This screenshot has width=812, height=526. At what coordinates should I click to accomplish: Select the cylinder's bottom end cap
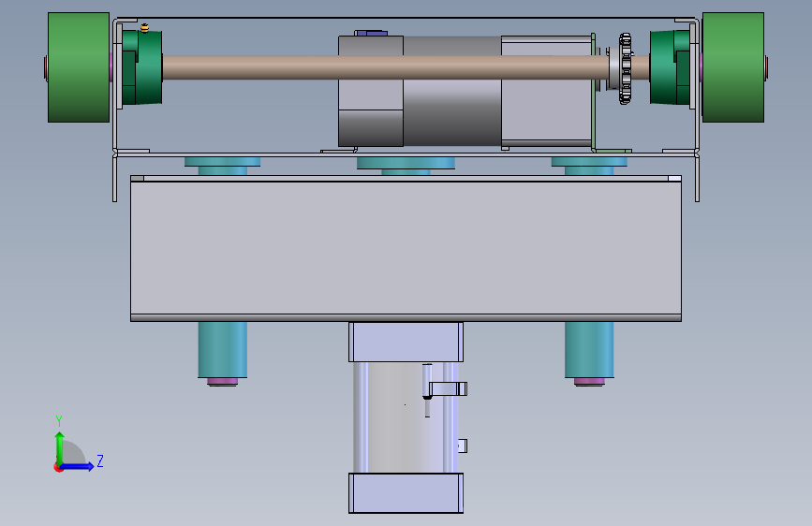pos(406,493)
